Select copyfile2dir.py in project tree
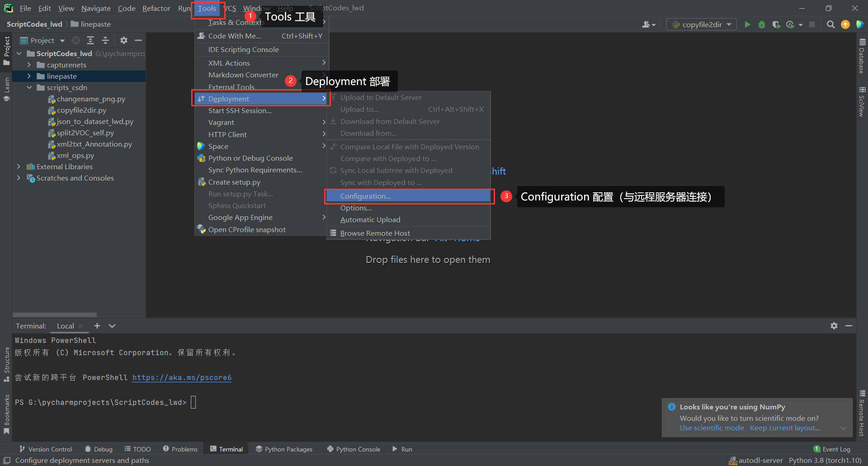This screenshot has height=466, width=868. click(x=81, y=110)
